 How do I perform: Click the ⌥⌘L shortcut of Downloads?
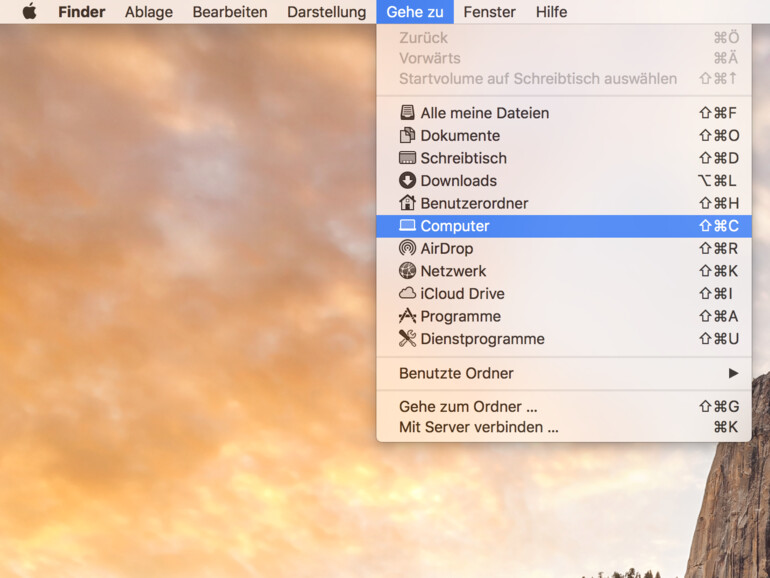tap(717, 181)
